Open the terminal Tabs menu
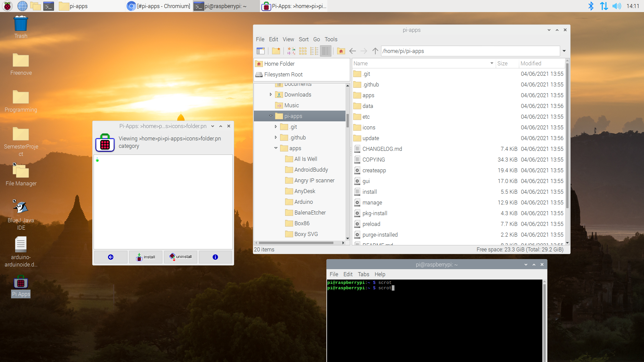The height and width of the screenshot is (362, 644). 363,274
